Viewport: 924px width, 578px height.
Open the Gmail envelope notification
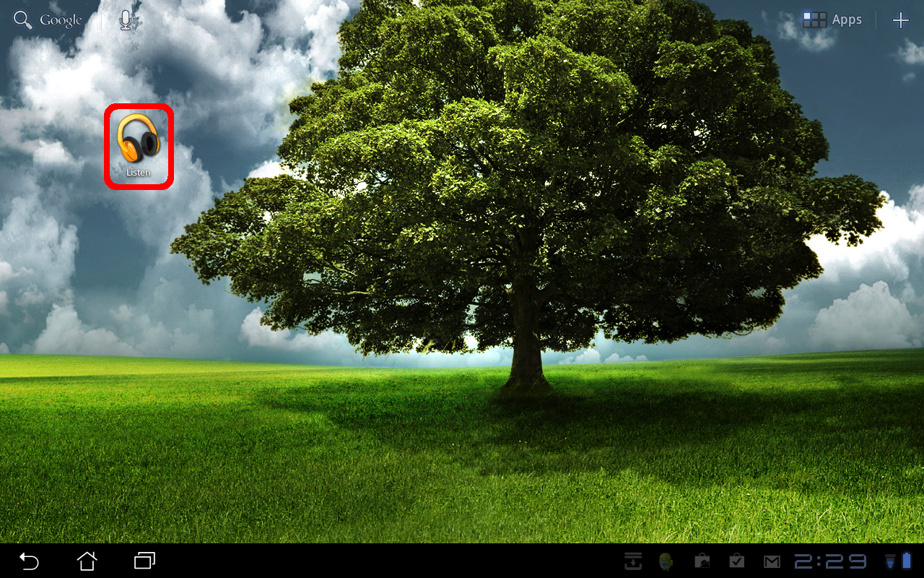(x=772, y=561)
